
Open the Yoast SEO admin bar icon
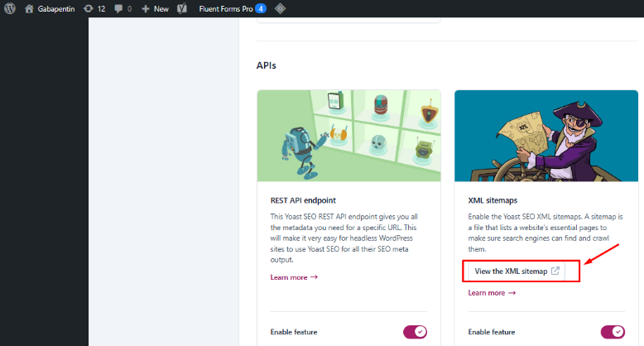click(181, 8)
